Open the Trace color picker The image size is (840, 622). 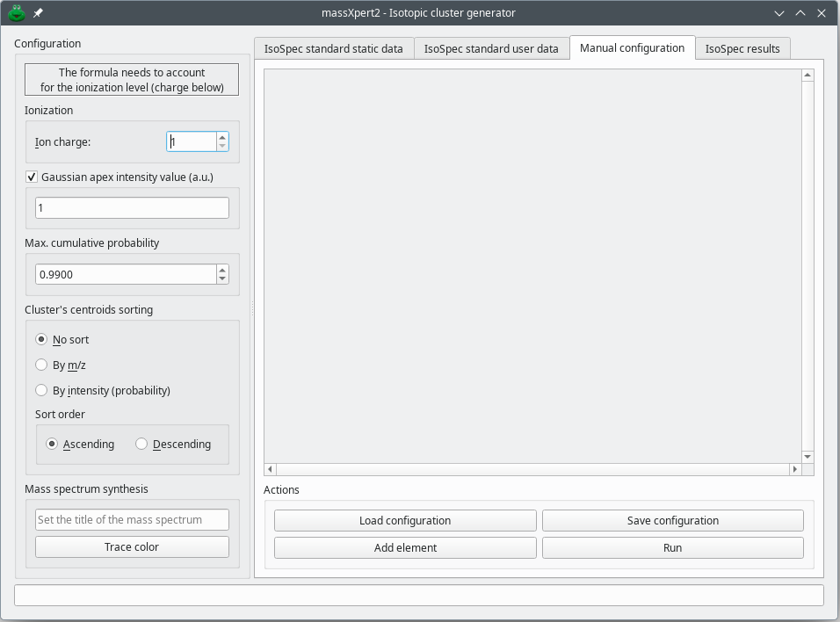point(132,546)
